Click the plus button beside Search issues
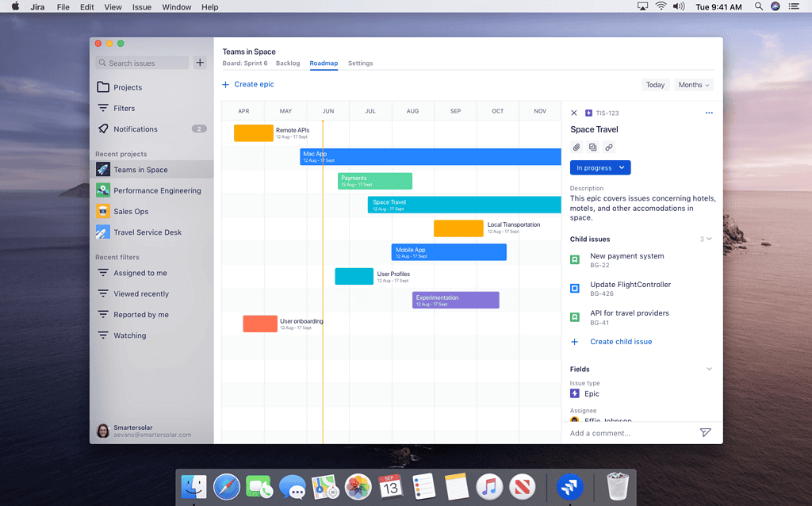This screenshot has width=812, height=506. click(x=200, y=63)
